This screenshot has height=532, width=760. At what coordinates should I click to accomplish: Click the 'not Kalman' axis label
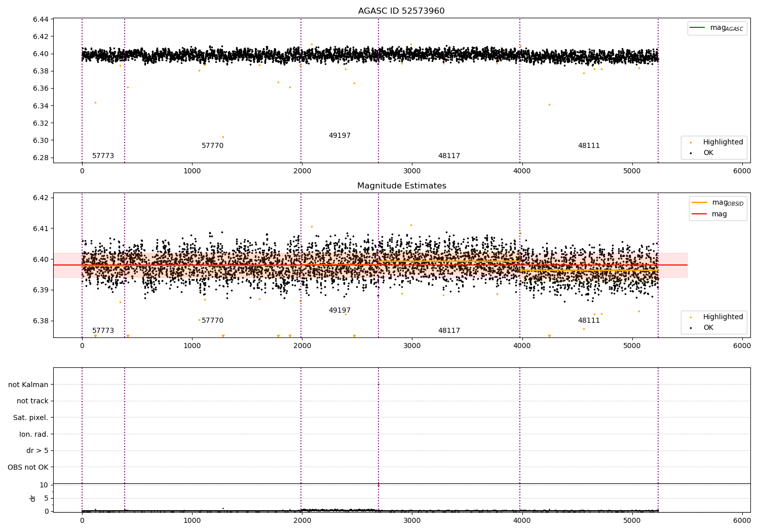[28, 385]
